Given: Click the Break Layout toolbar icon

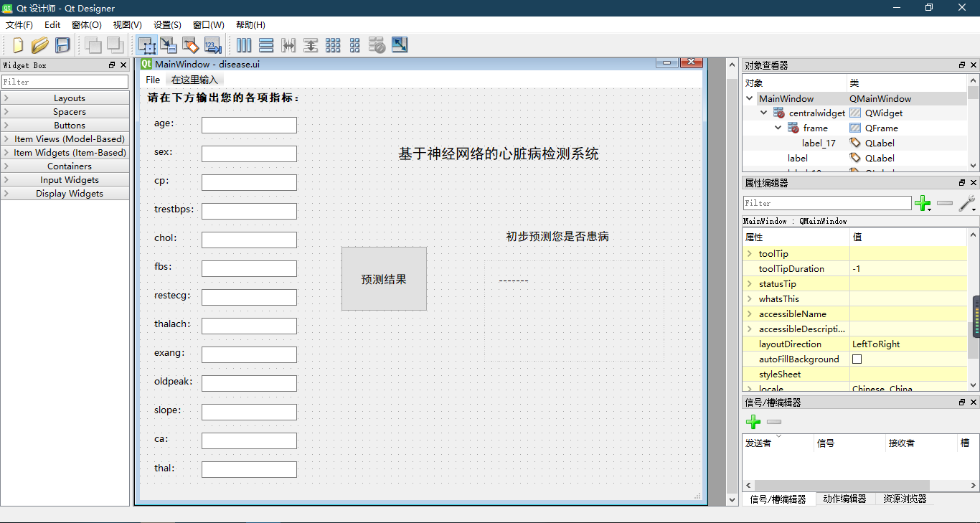Looking at the screenshot, I should 377,45.
